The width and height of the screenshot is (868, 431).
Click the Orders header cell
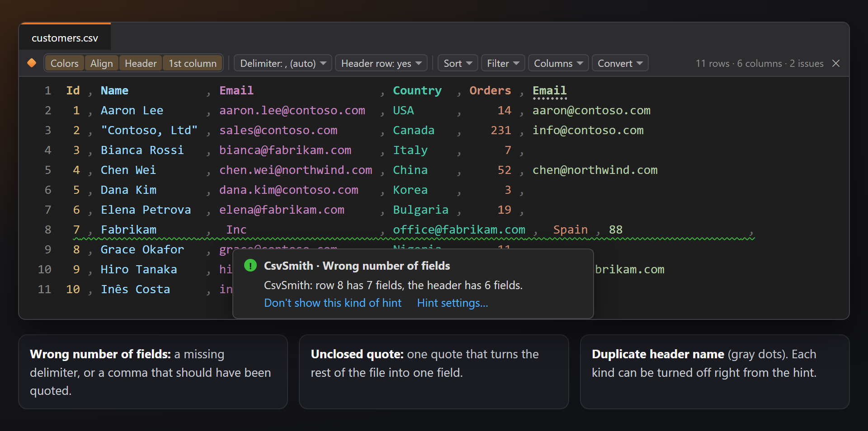[490, 90]
